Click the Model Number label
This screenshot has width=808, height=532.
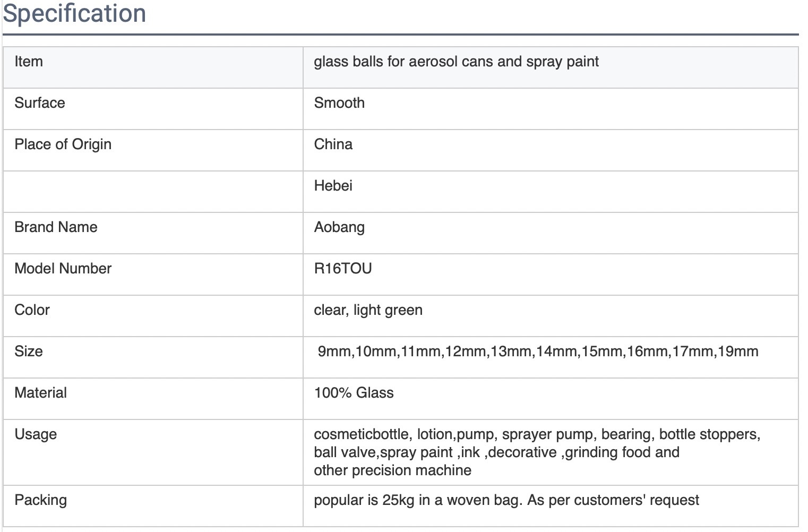coord(63,269)
